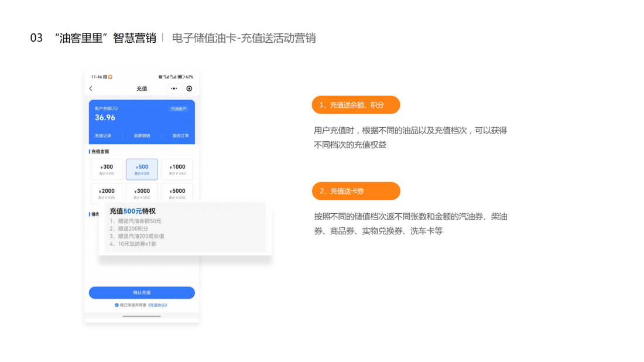
Task: Open 充值记录 tab in balance card
Action: point(103,135)
